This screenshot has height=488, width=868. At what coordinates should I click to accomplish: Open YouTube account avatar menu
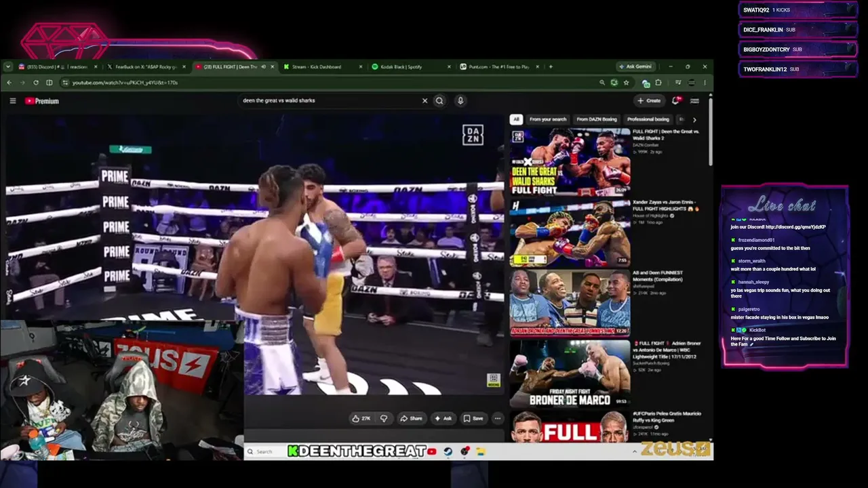tap(694, 101)
